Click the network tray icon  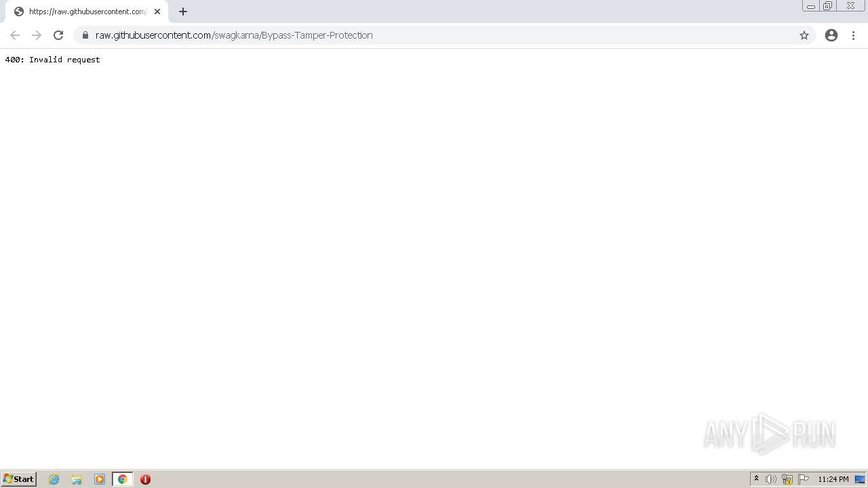pyautogui.click(x=787, y=479)
